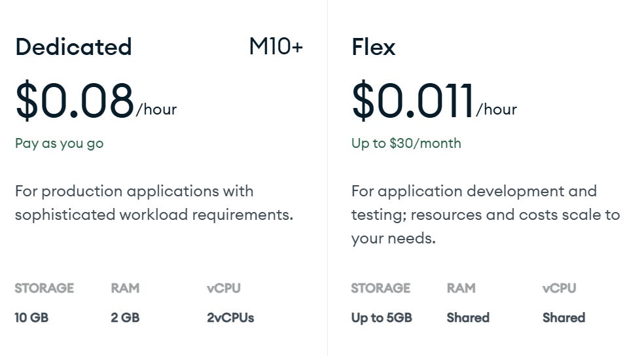The image size is (644, 356).
Task: Select the M10+ tier label
Action: click(276, 47)
